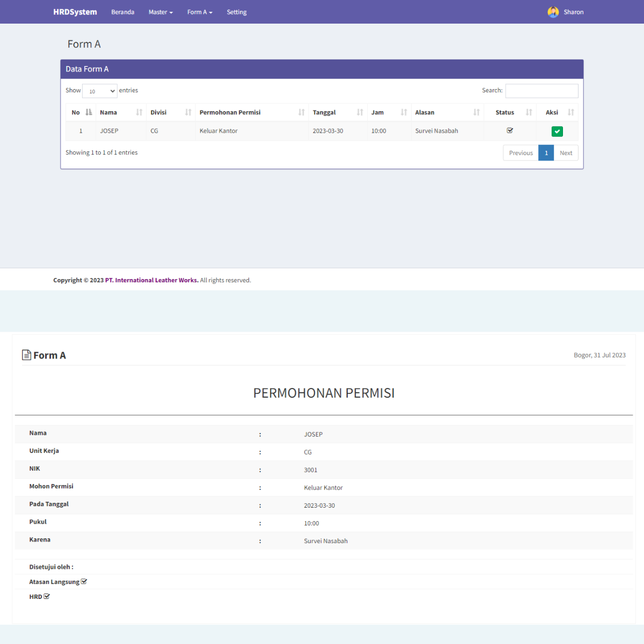Click the Showing 1 to 1 of 1 entries text
644x644 pixels.
click(x=101, y=152)
